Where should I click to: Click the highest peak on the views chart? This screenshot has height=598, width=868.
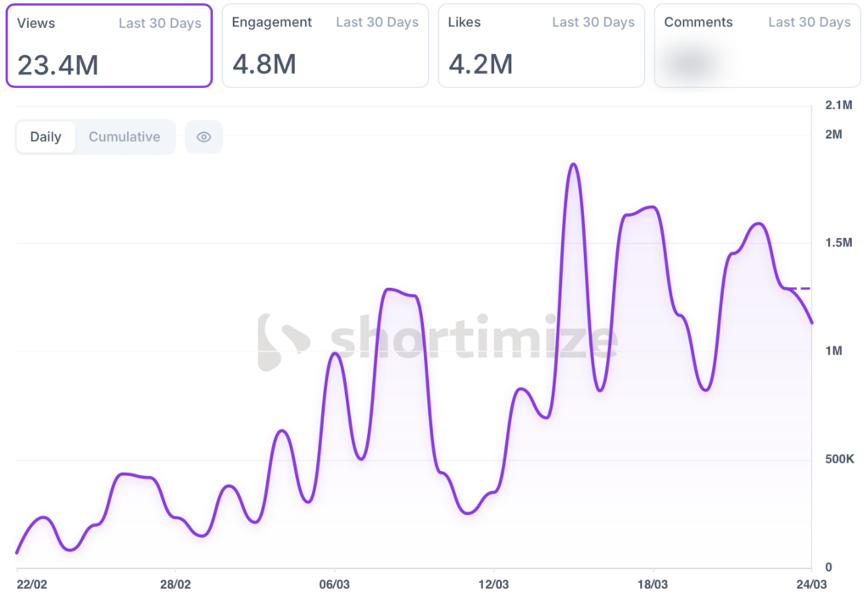tap(573, 164)
